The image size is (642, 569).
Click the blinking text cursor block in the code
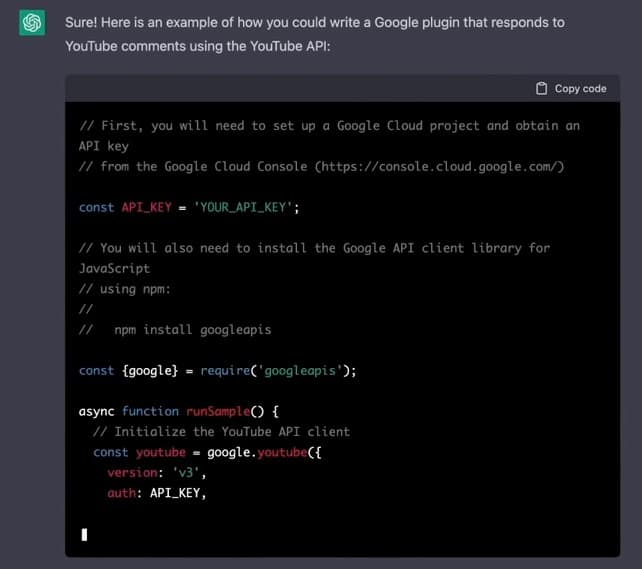click(84, 535)
